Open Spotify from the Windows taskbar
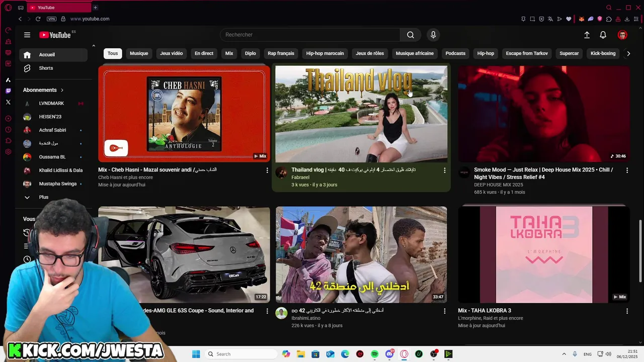The height and width of the screenshot is (362, 644). pyautogui.click(x=375, y=354)
